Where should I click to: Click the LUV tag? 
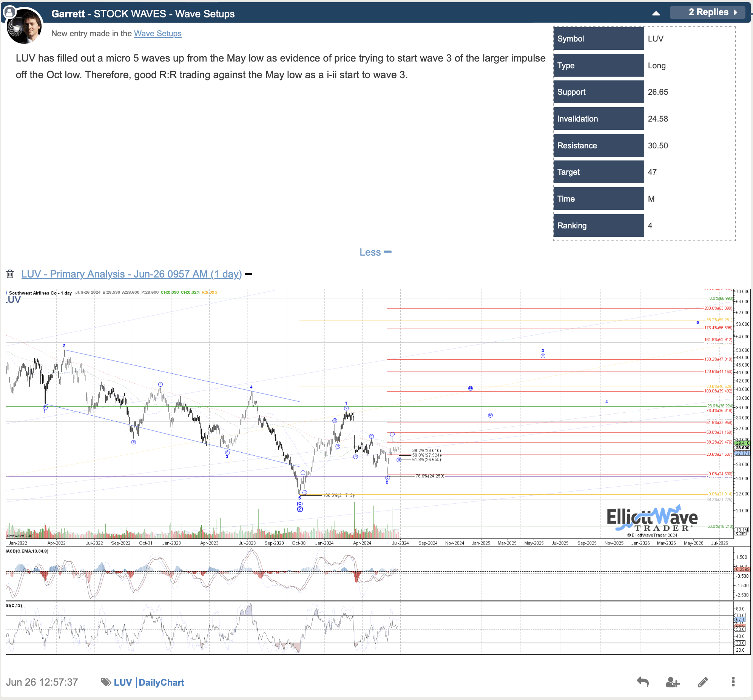pyautogui.click(x=123, y=682)
